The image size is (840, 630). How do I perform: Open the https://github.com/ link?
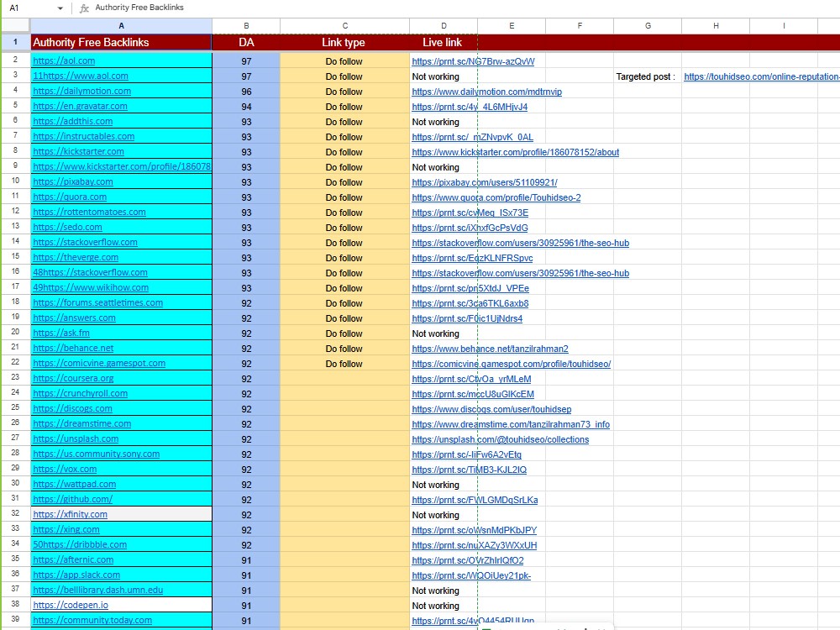pyautogui.click(x=73, y=499)
